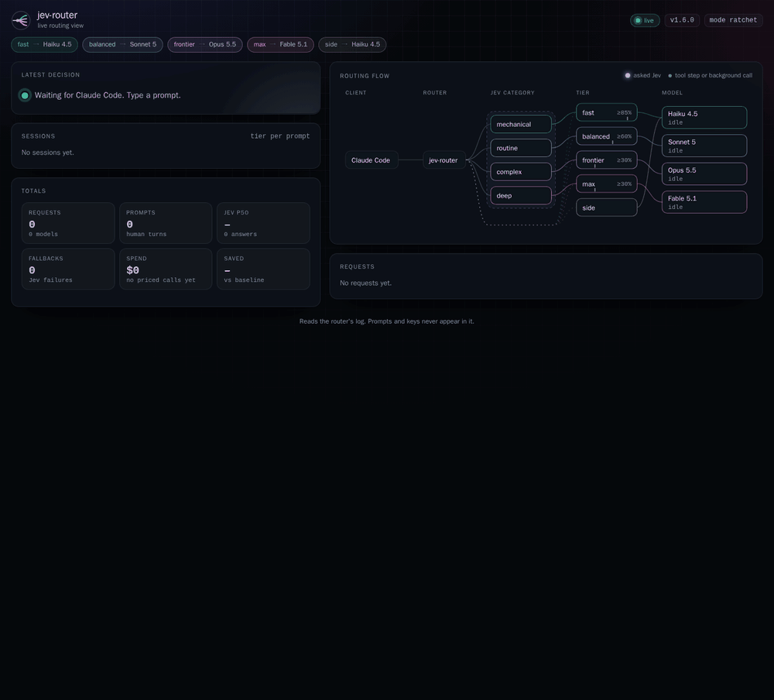Click the Haiku 4.5 model node
Viewport: 774px width, 700px height.
704,118
